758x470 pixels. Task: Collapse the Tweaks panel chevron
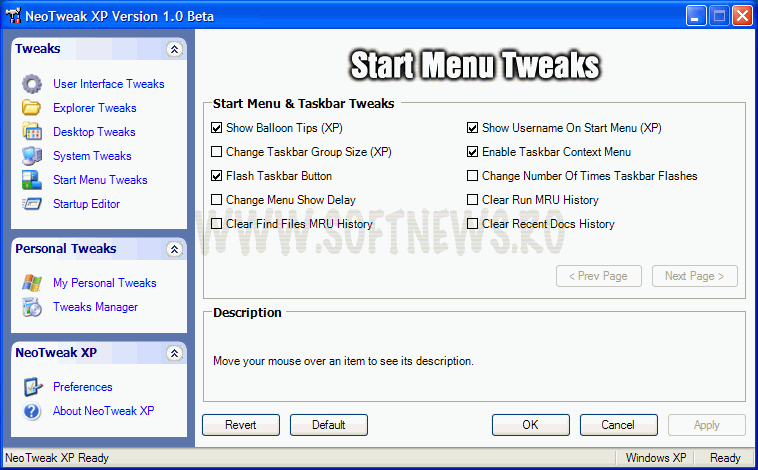point(174,49)
